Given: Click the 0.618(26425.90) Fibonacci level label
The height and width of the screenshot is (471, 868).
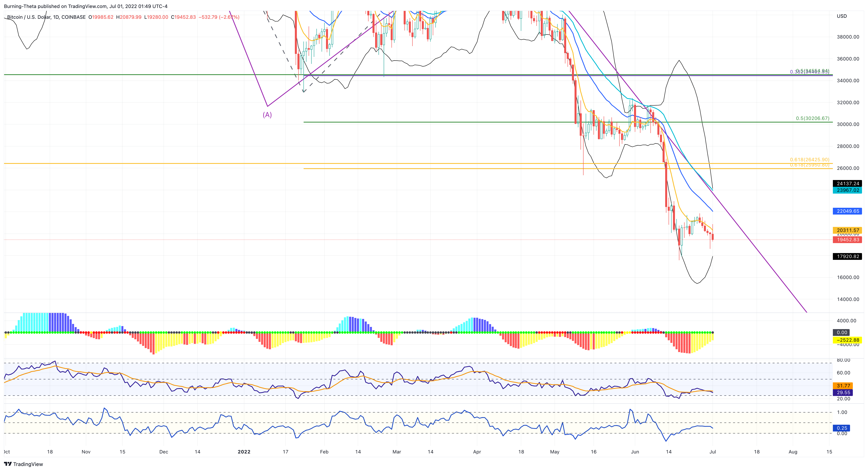Looking at the screenshot, I should (809, 160).
